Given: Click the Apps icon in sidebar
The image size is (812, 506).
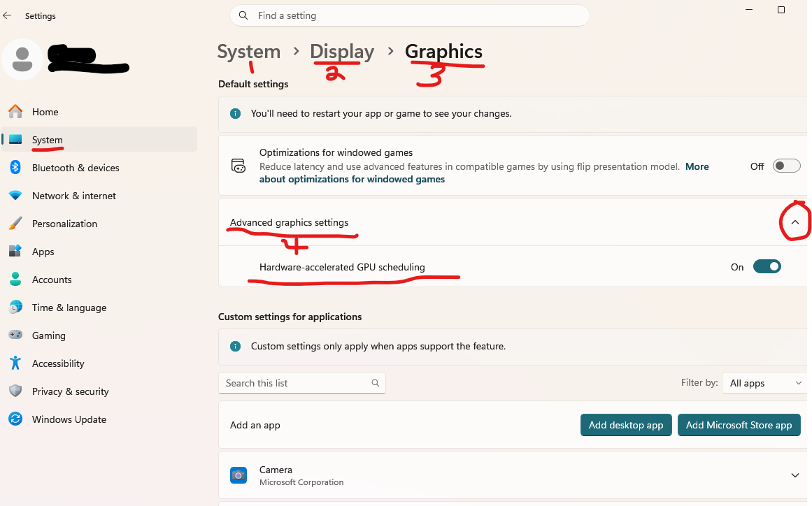Looking at the screenshot, I should click(15, 251).
